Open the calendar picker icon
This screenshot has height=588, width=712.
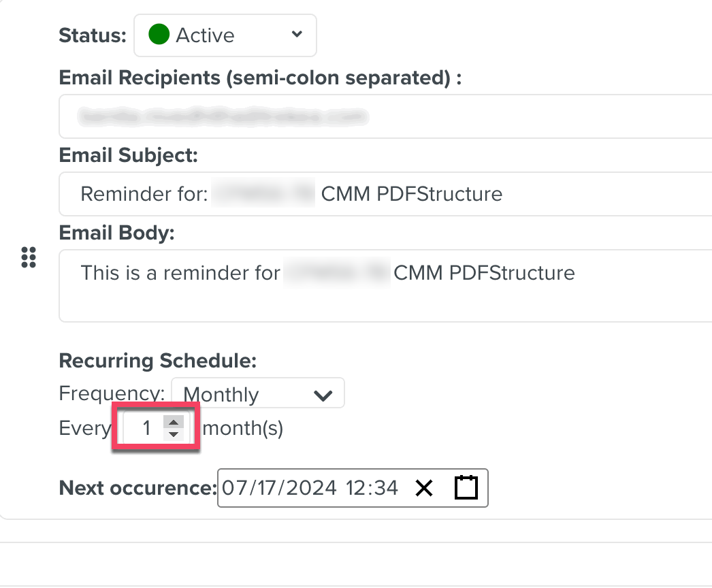pyautogui.click(x=466, y=488)
